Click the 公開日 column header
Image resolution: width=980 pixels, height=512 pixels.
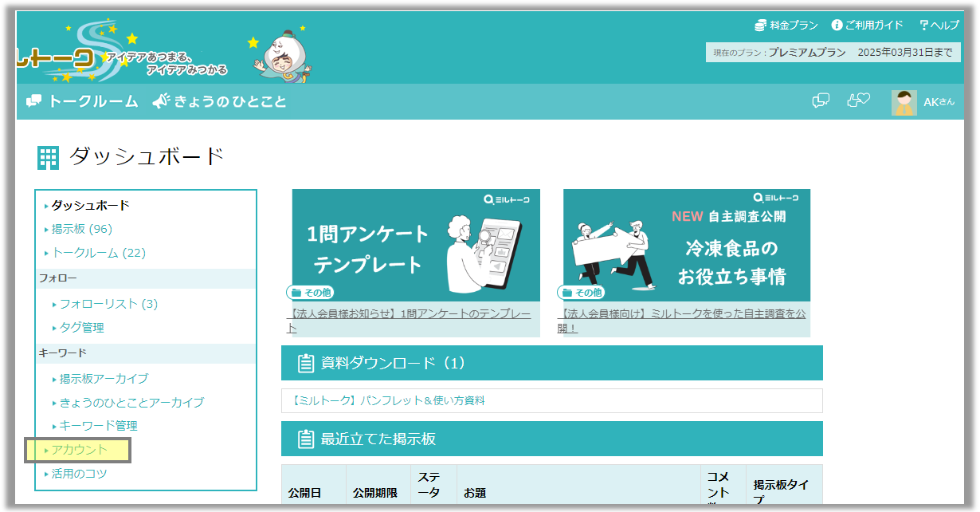(304, 493)
